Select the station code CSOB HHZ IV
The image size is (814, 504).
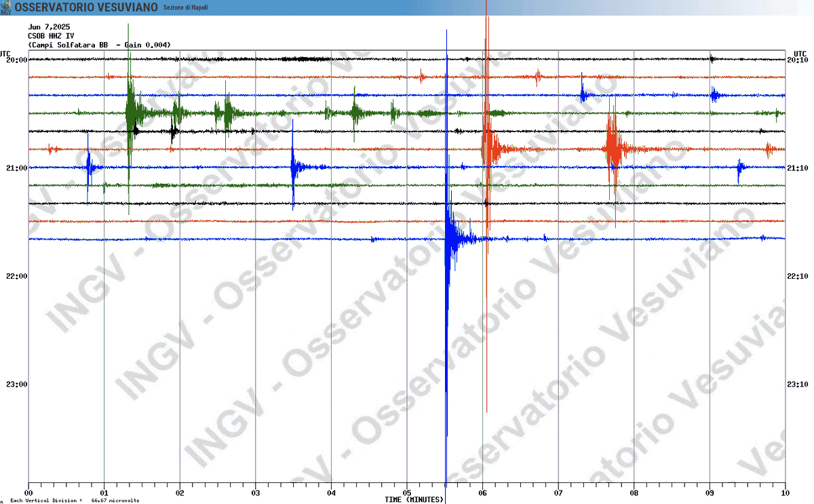[51, 36]
